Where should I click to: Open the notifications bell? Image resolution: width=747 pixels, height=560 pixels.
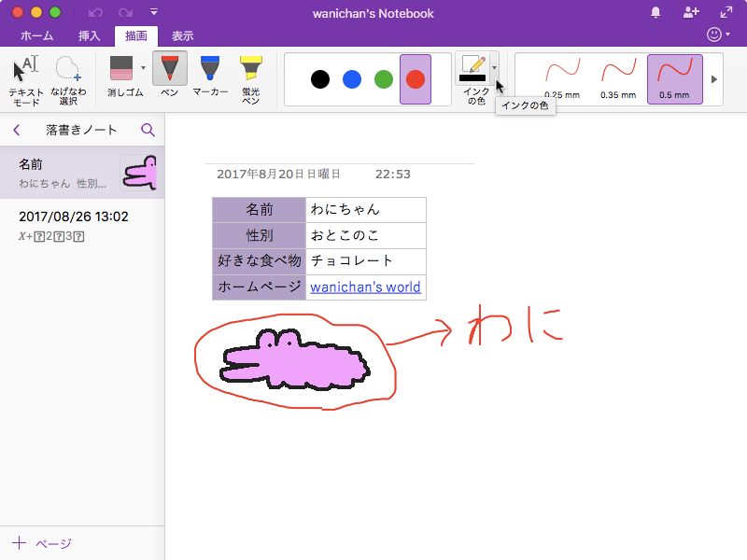click(x=655, y=12)
